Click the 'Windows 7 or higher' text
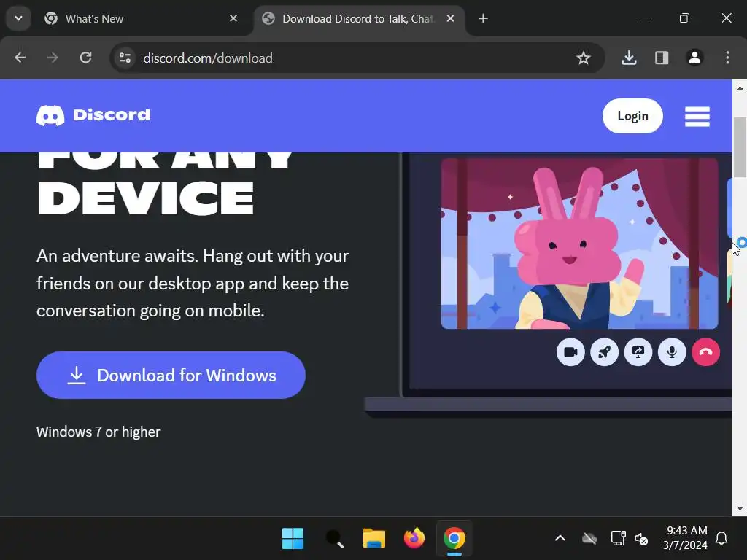The image size is (747, 560). pyautogui.click(x=98, y=432)
